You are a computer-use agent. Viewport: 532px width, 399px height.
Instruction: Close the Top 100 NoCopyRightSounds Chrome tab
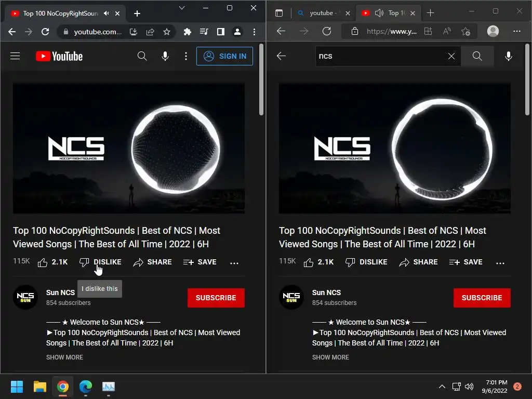117,14
